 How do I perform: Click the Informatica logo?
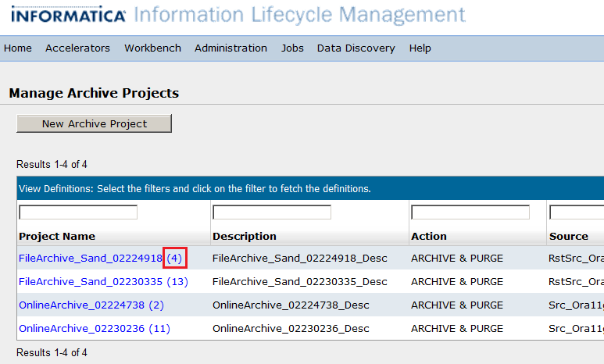68,15
